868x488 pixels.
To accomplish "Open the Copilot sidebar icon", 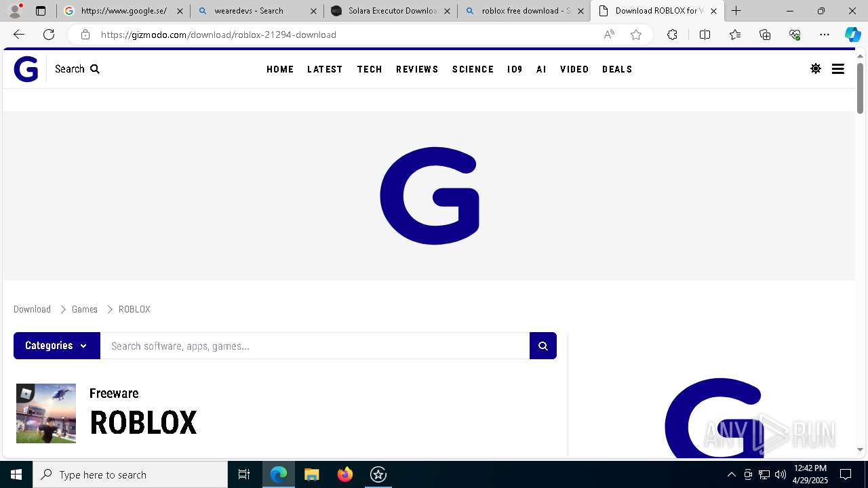I will [852, 35].
